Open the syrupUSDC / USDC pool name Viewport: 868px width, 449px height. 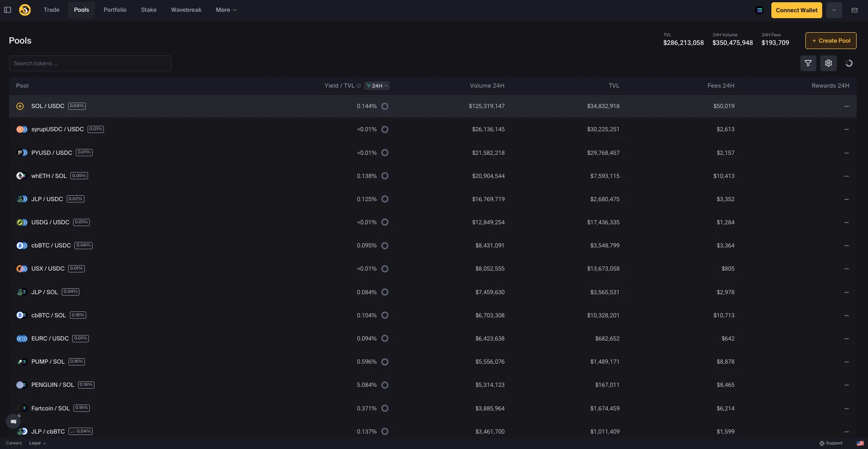(58, 129)
